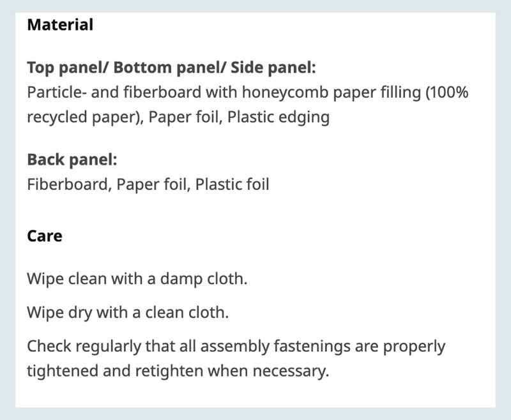This screenshot has width=511, height=420.
Task: Click 'tightened and retighten when necessary.' line
Action: point(178,371)
